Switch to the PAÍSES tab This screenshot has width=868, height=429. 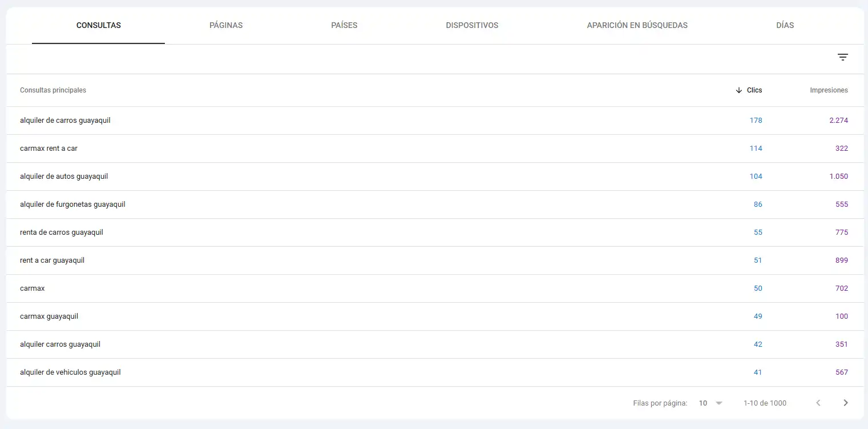pyautogui.click(x=344, y=26)
